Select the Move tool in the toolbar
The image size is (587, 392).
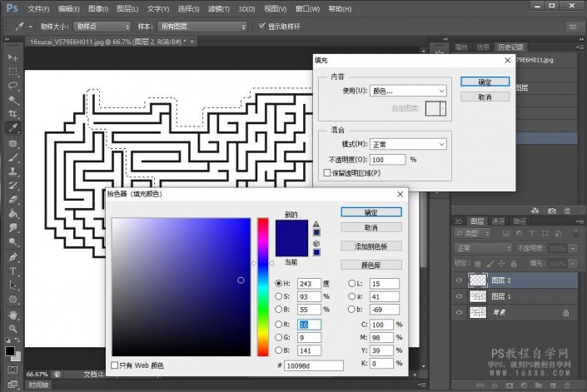point(13,57)
